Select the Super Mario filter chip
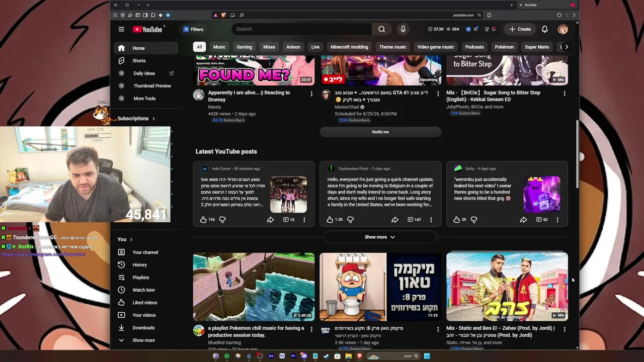The image size is (644, 362). [537, 47]
